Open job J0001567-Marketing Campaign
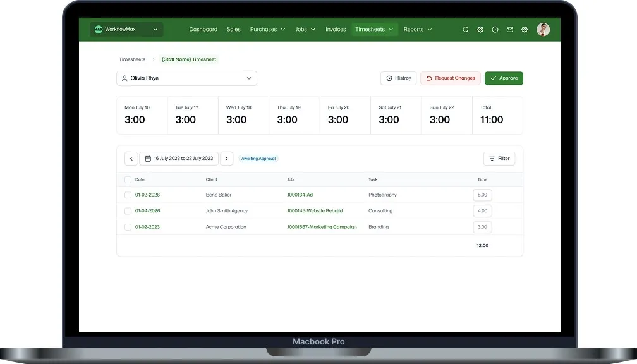This screenshot has height=364, width=637. click(x=322, y=227)
